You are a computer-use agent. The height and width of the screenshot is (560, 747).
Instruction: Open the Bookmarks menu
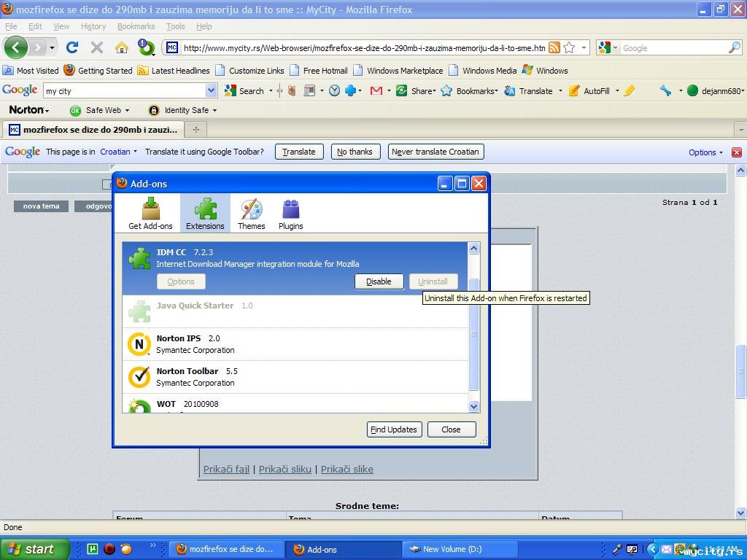(x=136, y=26)
